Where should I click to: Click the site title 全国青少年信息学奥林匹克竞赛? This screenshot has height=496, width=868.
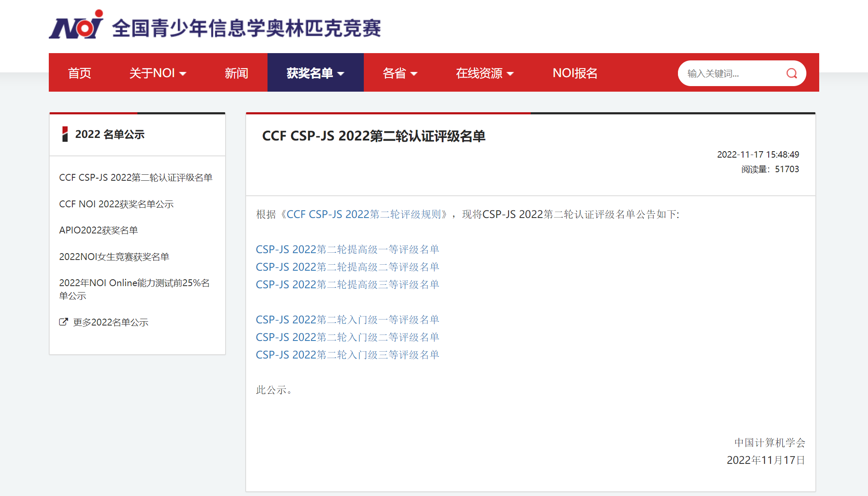click(247, 28)
